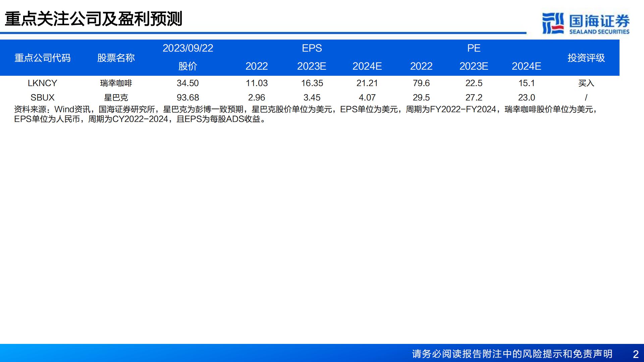Click the page number 2
This screenshot has height=362, width=644.
(x=636, y=354)
